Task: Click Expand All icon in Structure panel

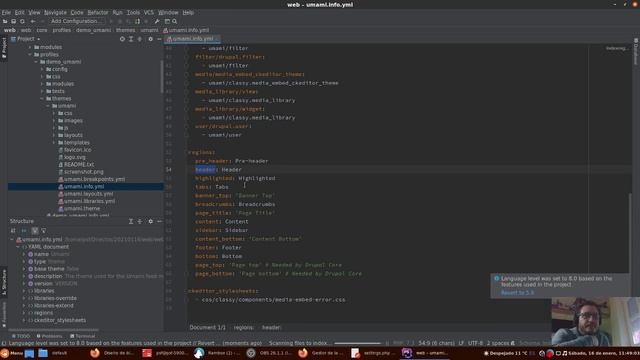Action: pyautogui.click(x=131, y=221)
